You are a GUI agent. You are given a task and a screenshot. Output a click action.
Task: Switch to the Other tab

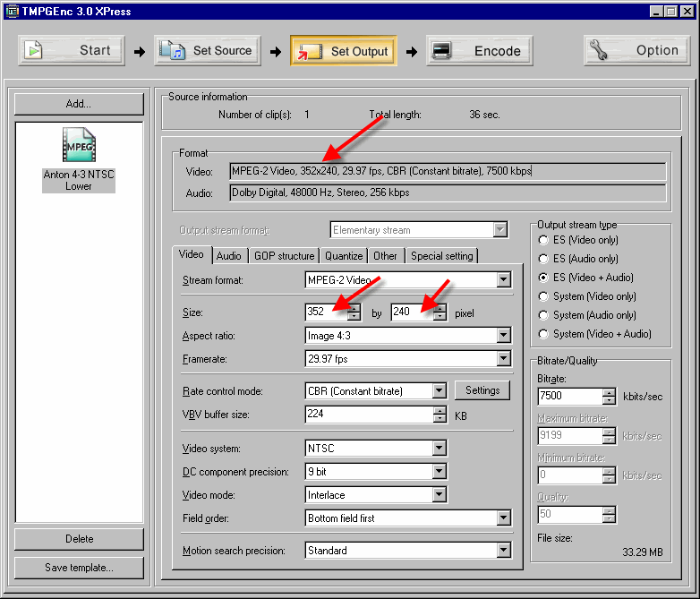click(385, 256)
